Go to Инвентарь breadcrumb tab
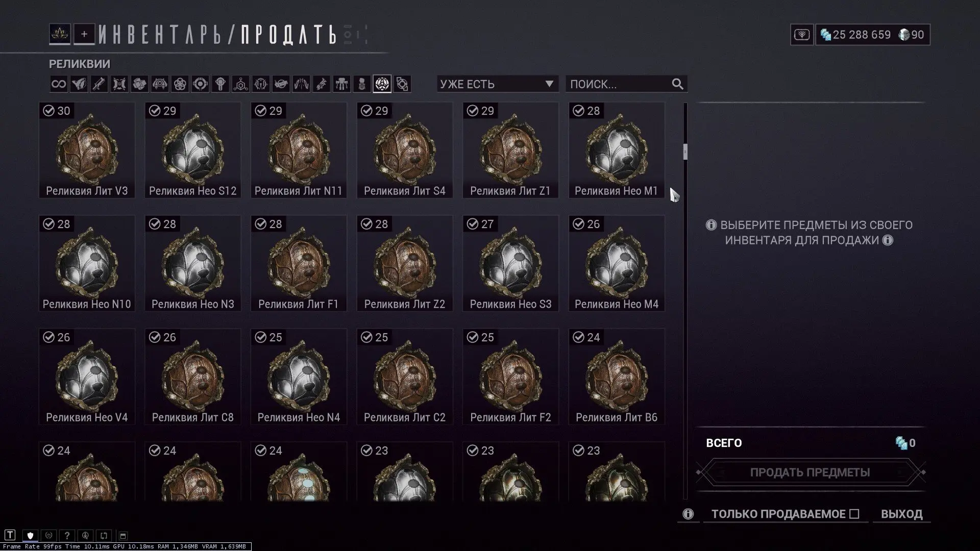The image size is (980, 551). (160, 35)
